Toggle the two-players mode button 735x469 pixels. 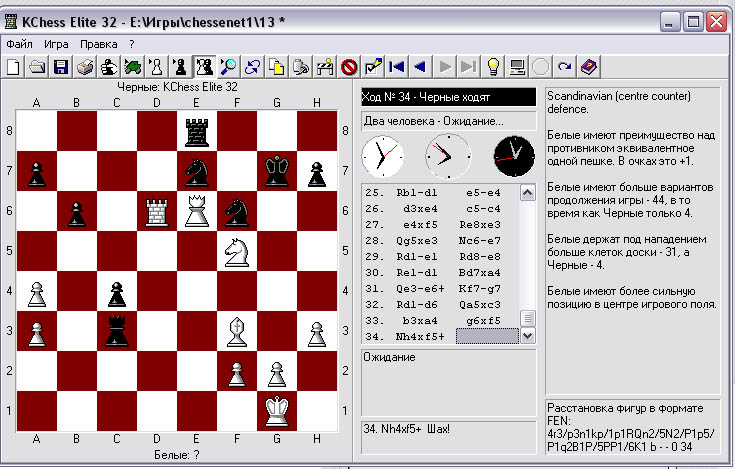click(x=205, y=67)
